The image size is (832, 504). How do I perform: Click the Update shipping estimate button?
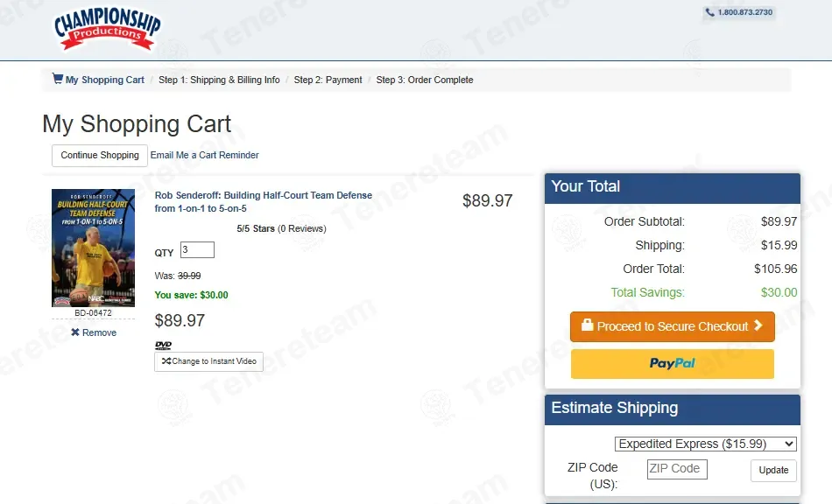coord(773,470)
